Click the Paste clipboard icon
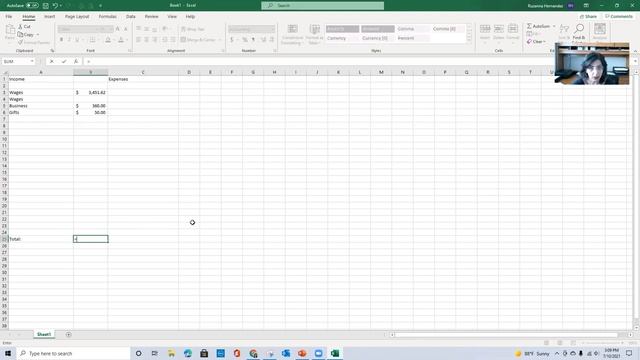Image resolution: width=640 pixels, height=360 pixels. tap(10, 30)
